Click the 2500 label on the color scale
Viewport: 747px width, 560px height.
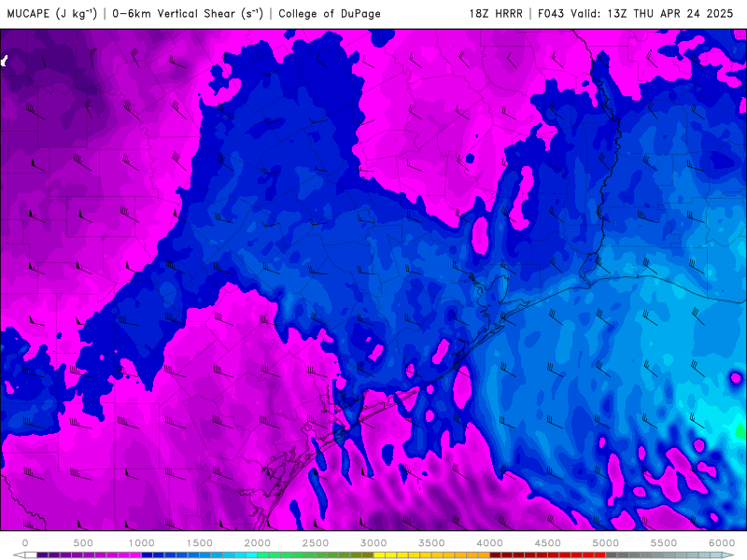coord(316,543)
